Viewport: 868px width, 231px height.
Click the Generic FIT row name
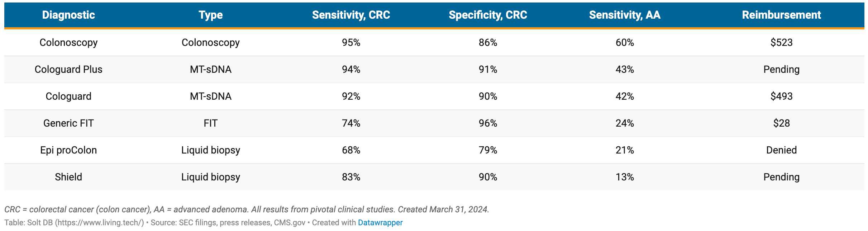point(68,123)
